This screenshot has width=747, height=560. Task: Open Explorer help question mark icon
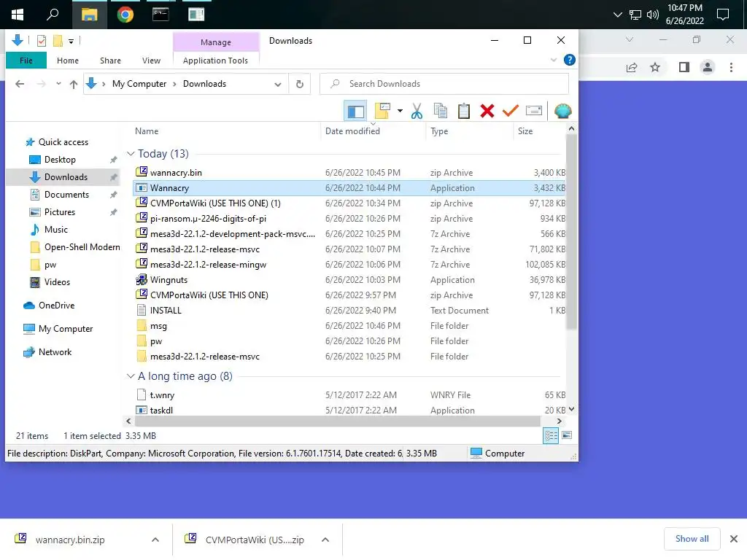(569, 60)
